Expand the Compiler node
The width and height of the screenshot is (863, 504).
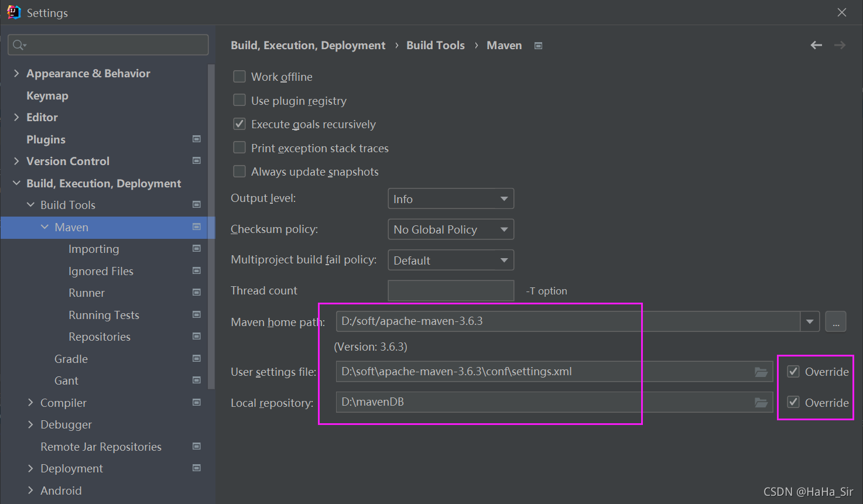(x=30, y=403)
